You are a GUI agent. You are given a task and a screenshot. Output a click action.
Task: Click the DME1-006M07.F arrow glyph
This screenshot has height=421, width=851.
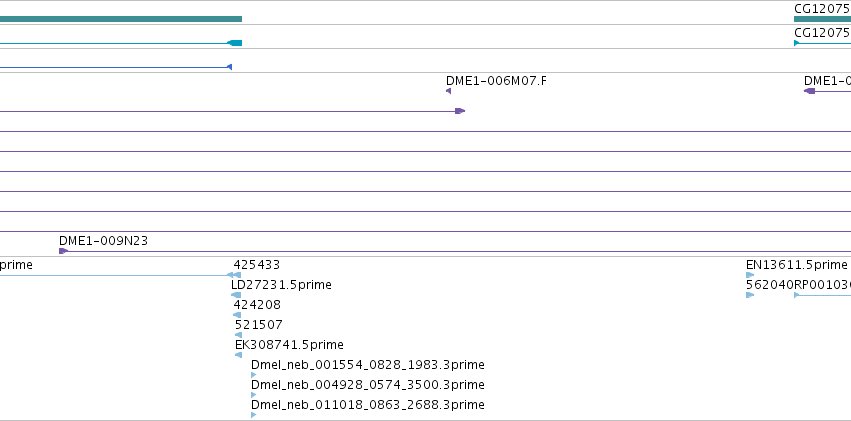coord(448,91)
